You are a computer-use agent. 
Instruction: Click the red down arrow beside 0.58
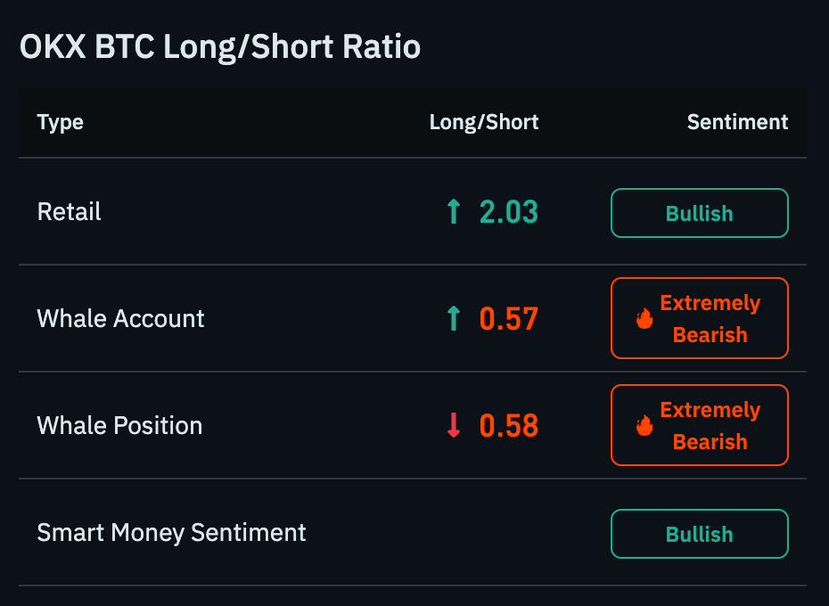[x=453, y=425]
